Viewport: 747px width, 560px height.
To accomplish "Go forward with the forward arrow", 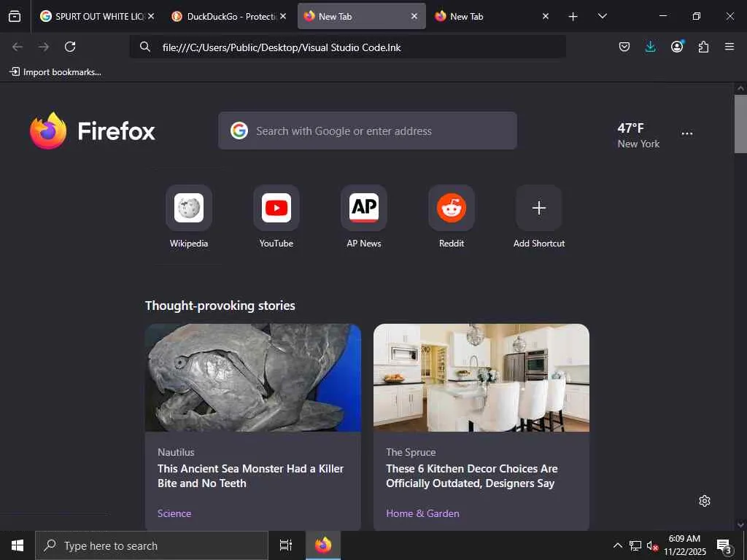I will 44,47.
